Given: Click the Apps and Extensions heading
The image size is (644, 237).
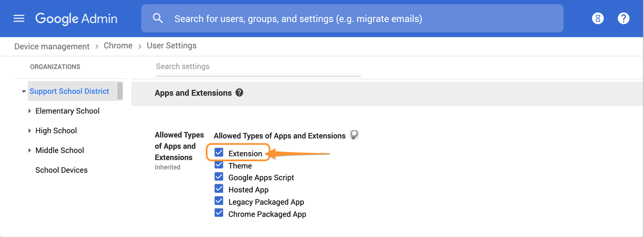Looking at the screenshot, I should (193, 93).
